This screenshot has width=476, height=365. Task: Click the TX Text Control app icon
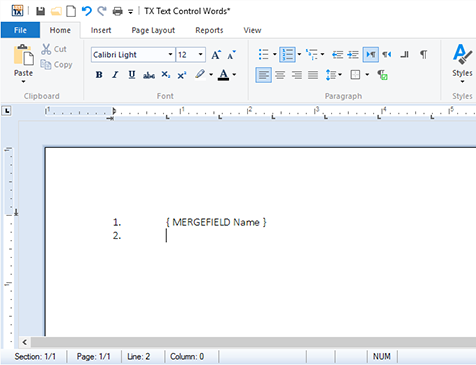tap(18, 11)
